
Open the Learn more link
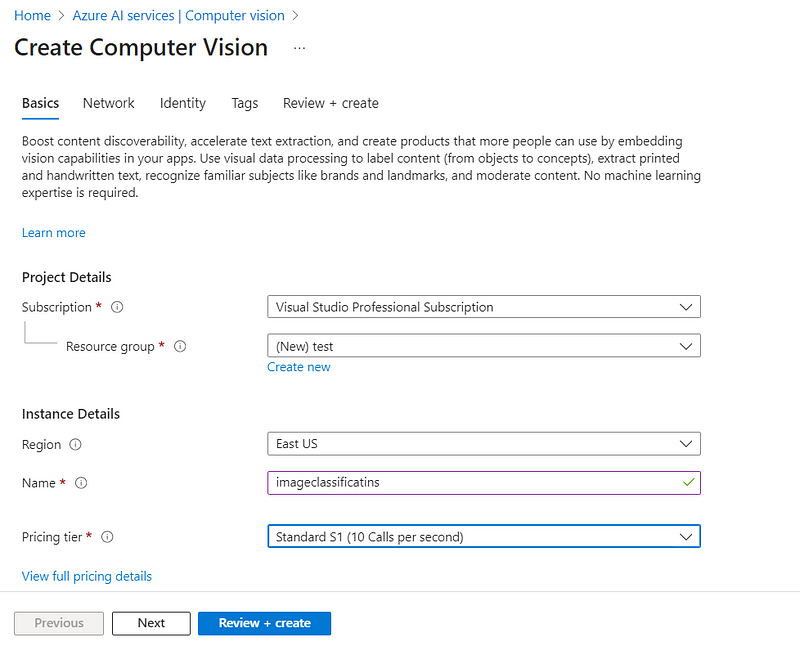[54, 233]
